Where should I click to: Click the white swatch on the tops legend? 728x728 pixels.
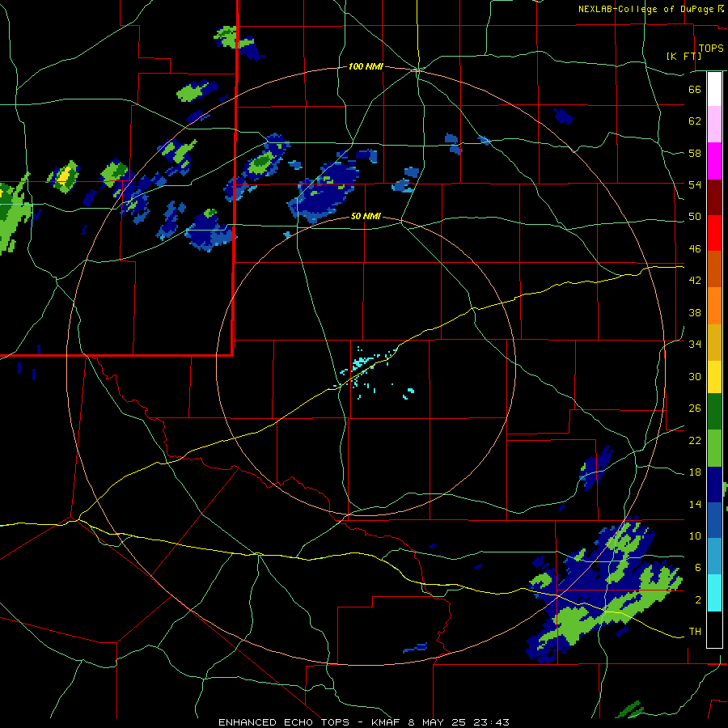pos(714,89)
